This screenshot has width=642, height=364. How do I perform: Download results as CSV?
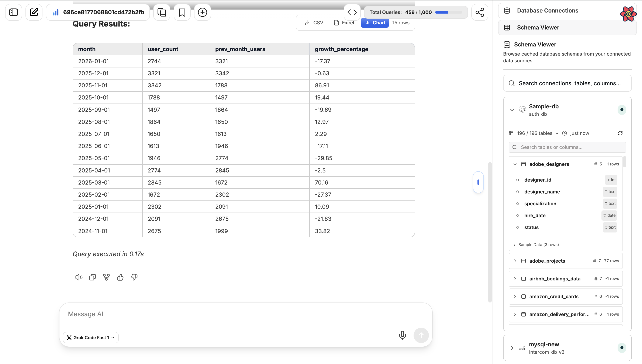(x=314, y=22)
